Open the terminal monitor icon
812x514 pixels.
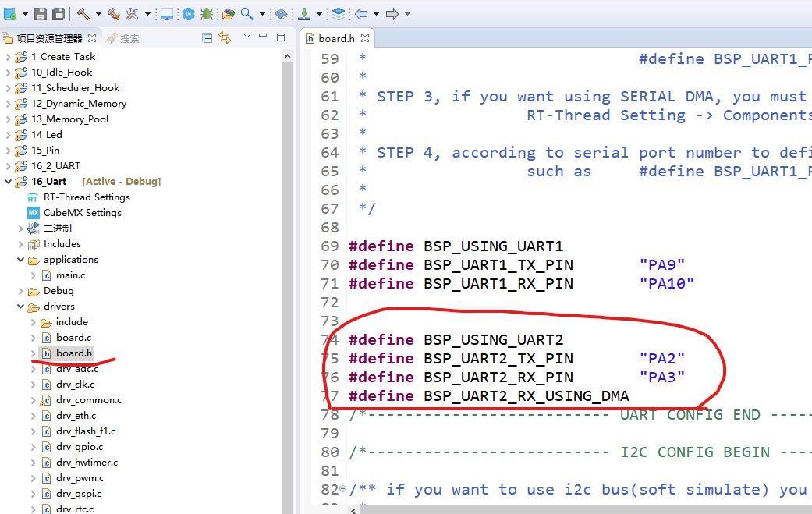tap(167, 14)
